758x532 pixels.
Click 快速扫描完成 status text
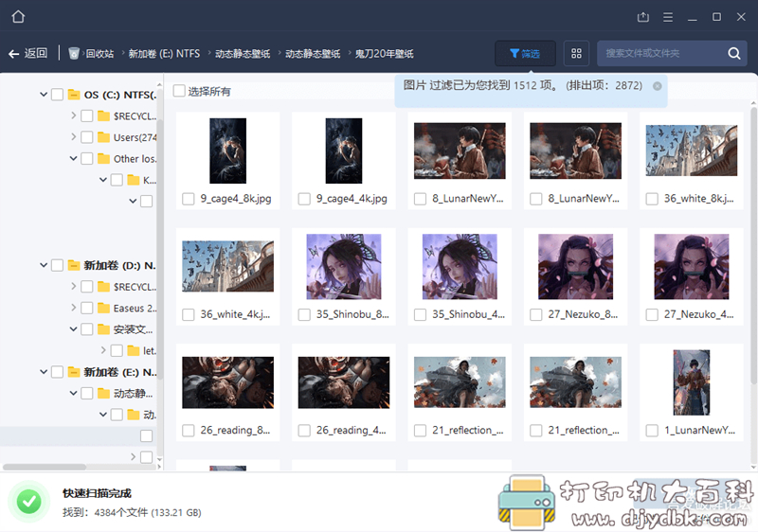pos(97,493)
